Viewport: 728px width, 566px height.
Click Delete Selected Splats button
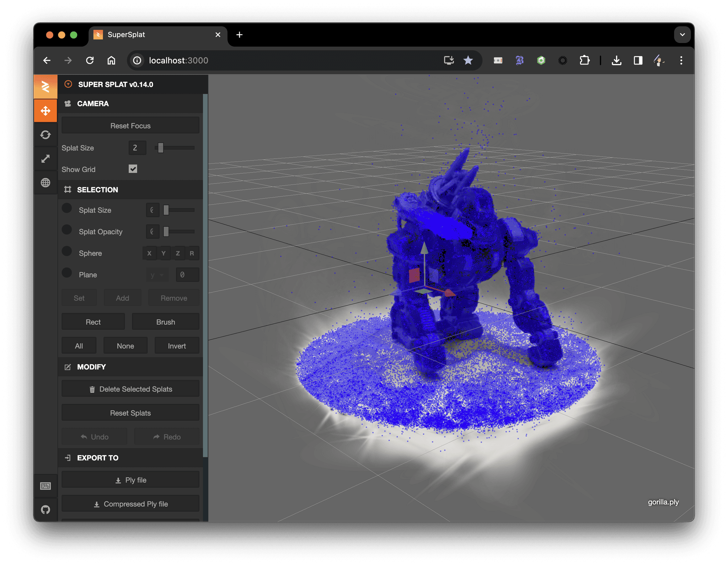pos(130,389)
